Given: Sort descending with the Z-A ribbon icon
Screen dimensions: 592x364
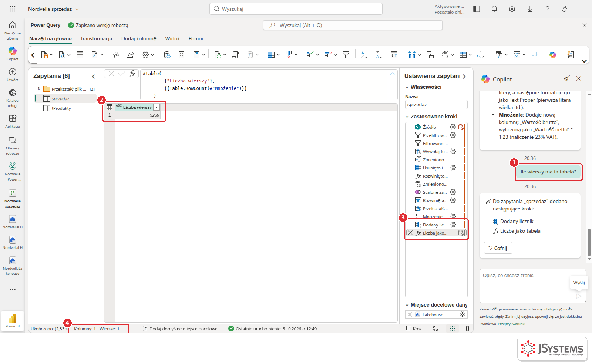Looking at the screenshot, I should point(379,55).
